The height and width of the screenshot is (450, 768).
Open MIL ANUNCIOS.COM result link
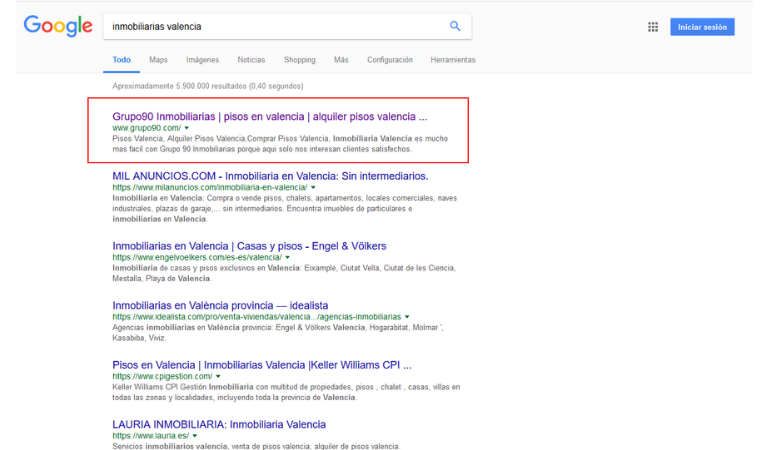(270, 176)
